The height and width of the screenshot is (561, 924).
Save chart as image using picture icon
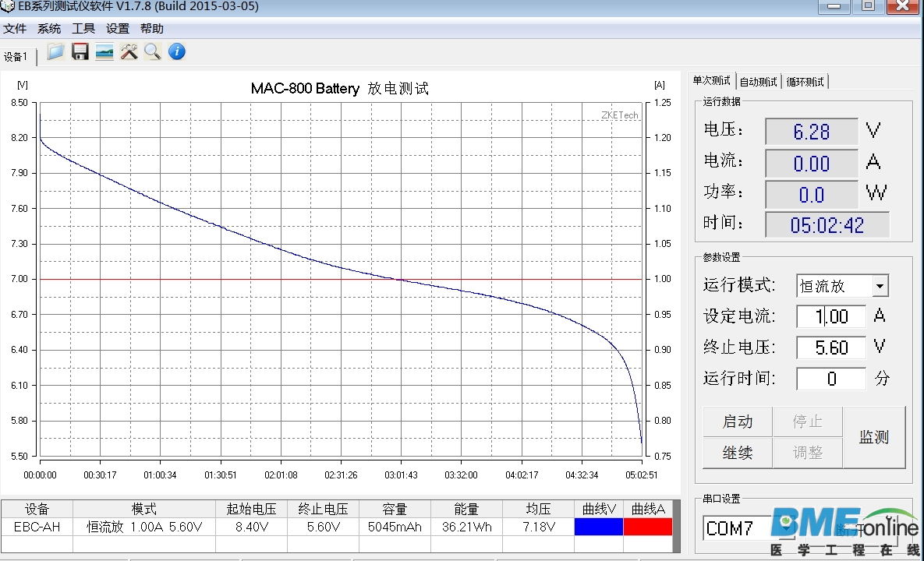pos(104,51)
